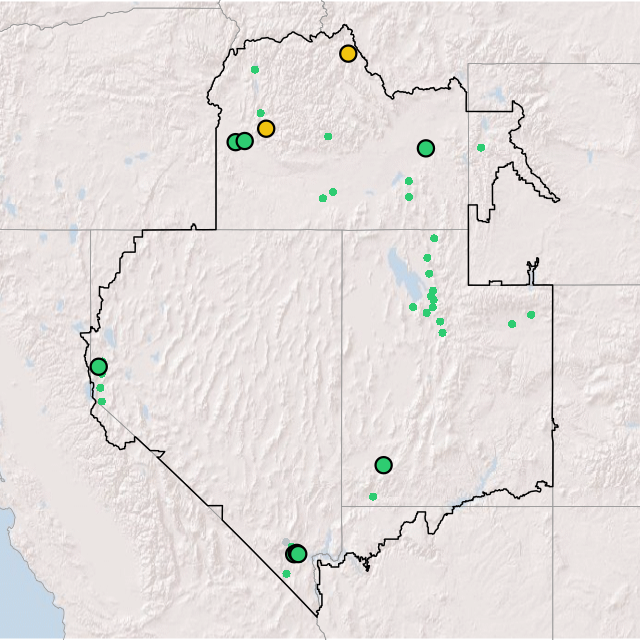This screenshot has width=640, height=640.
Task: Click the yellow marker on the northern boundary
Action: tap(348, 53)
